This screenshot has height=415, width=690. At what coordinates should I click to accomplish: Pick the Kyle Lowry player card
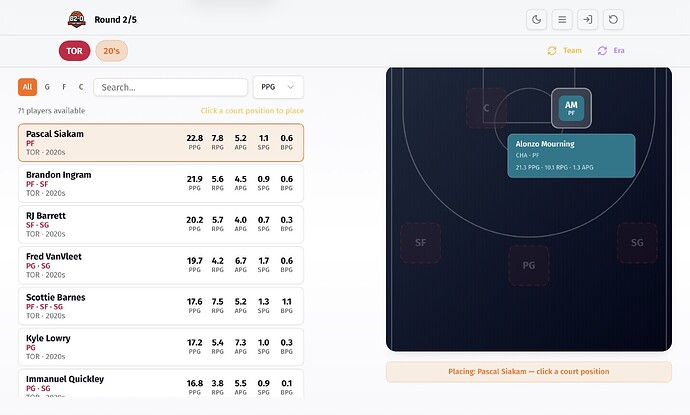[x=161, y=347]
